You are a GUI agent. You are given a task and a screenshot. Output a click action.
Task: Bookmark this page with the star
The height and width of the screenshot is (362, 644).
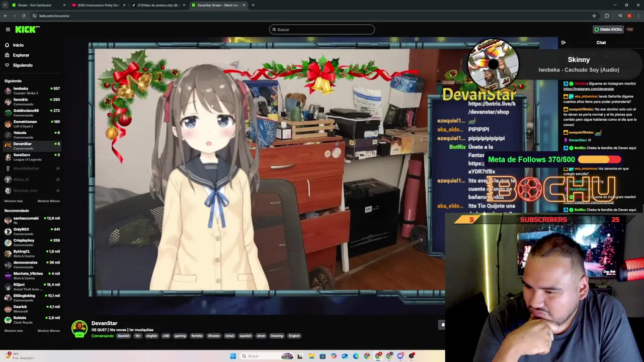594,16
